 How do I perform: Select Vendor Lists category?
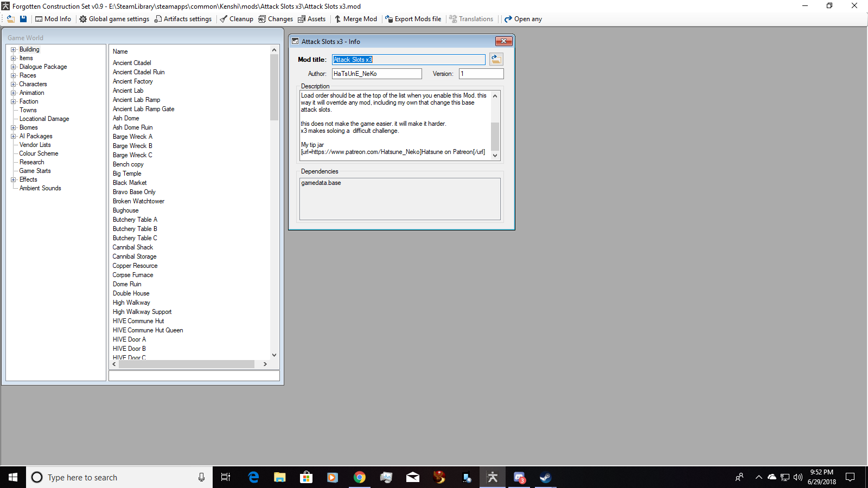pos(35,145)
